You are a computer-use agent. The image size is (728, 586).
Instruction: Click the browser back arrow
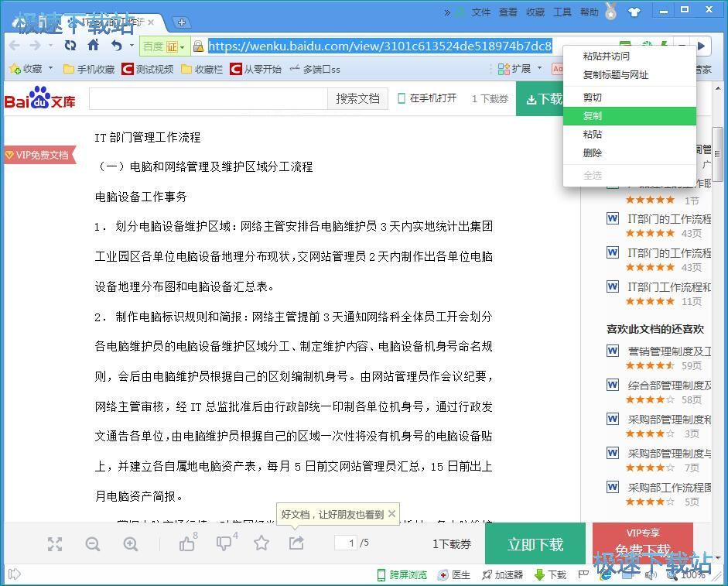(x=15, y=46)
